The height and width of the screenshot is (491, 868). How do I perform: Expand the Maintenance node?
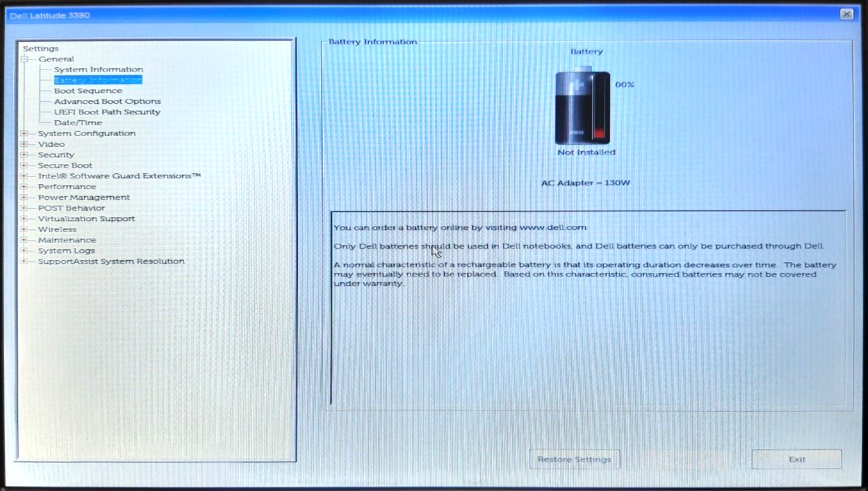(24, 240)
